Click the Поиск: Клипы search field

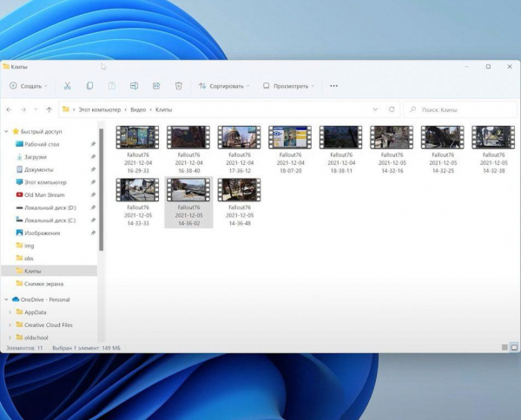tap(460, 109)
